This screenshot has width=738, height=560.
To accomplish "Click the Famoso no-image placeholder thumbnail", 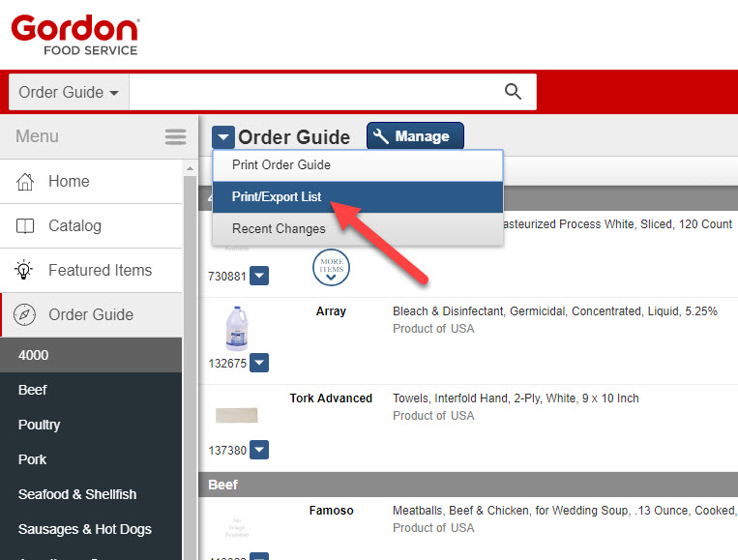I will pos(237,527).
